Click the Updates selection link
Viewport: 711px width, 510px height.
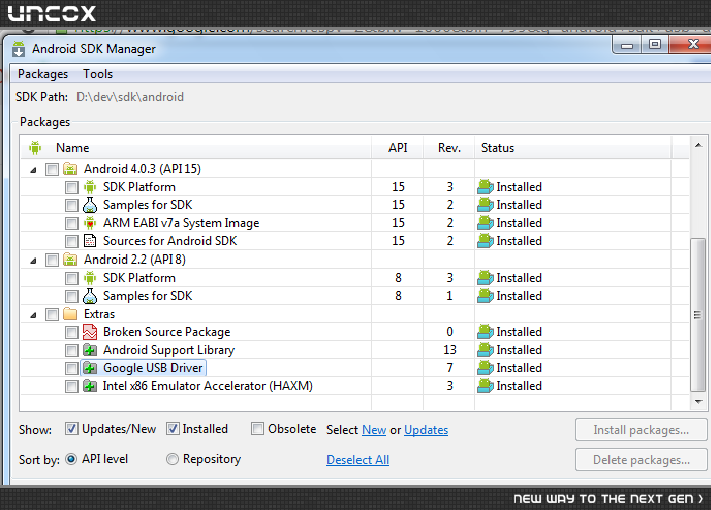[426, 430]
